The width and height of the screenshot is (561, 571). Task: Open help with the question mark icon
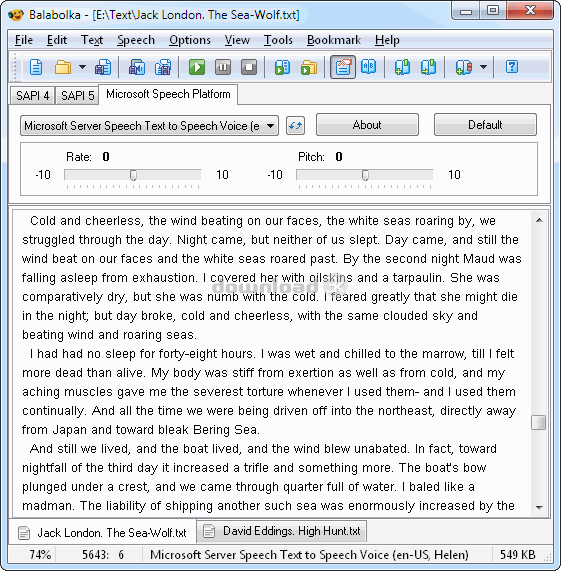(x=512, y=67)
